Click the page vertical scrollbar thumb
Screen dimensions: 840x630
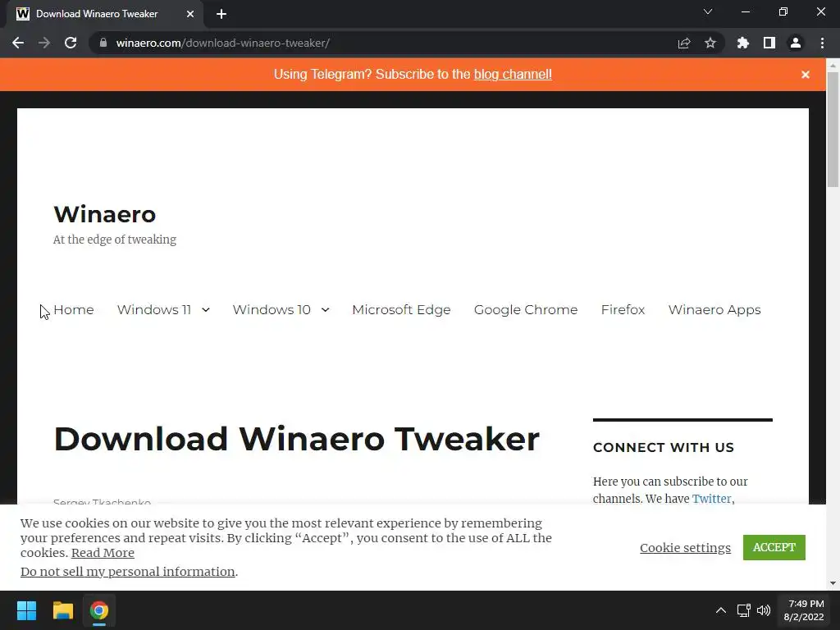(833, 129)
